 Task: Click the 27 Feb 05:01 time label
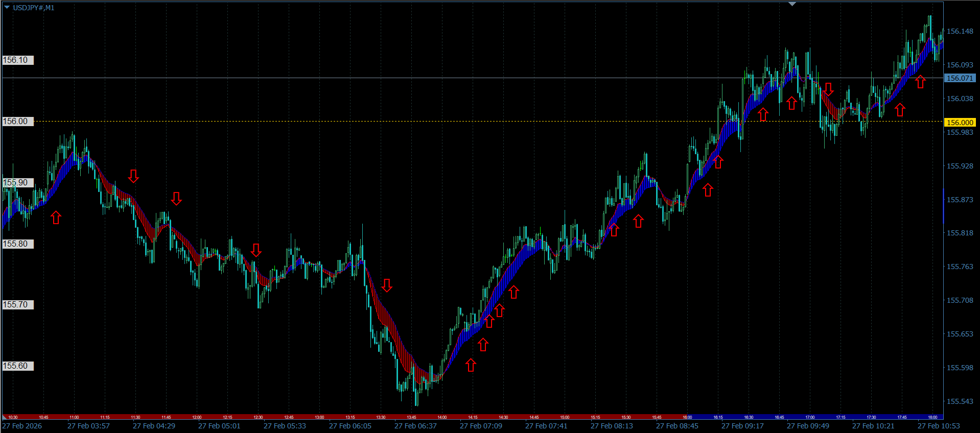pos(219,426)
